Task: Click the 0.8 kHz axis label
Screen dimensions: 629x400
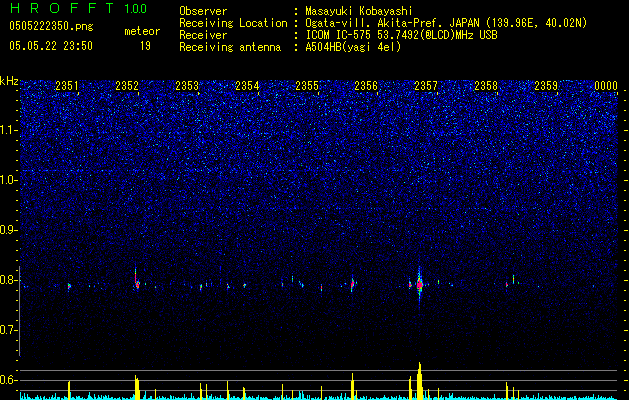Action: click(9, 280)
